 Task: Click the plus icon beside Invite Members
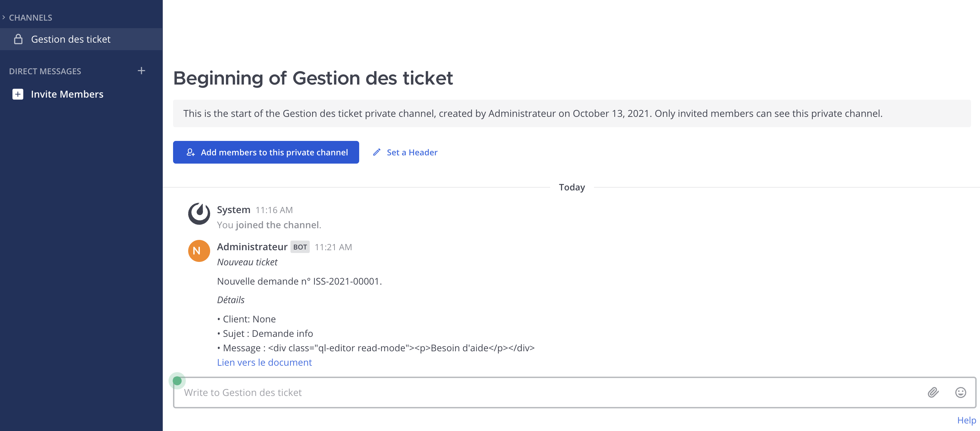coord(18,94)
